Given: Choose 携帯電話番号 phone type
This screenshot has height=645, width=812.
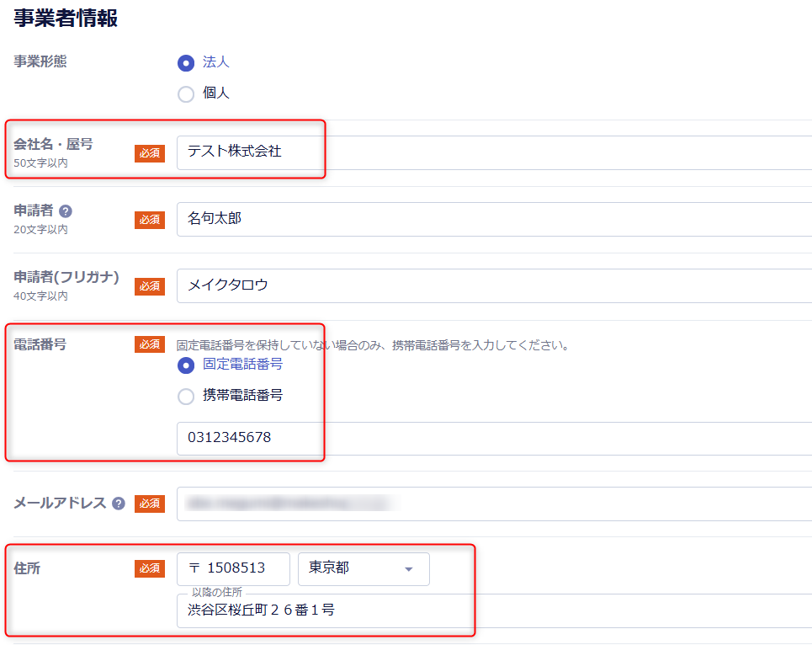Looking at the screenshot, I should pyautogui.click(x=186, y=397).
